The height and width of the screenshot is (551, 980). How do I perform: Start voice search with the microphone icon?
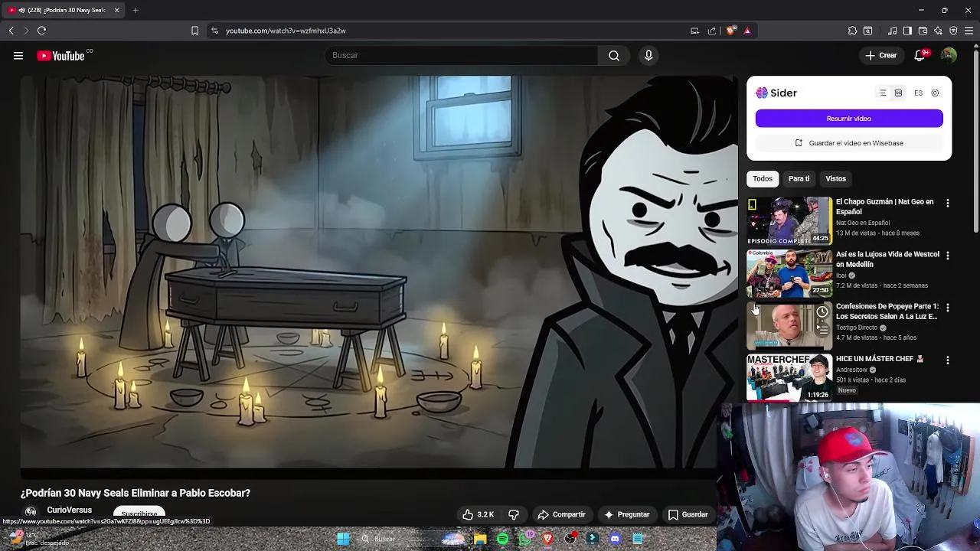[x=648, y=55]
